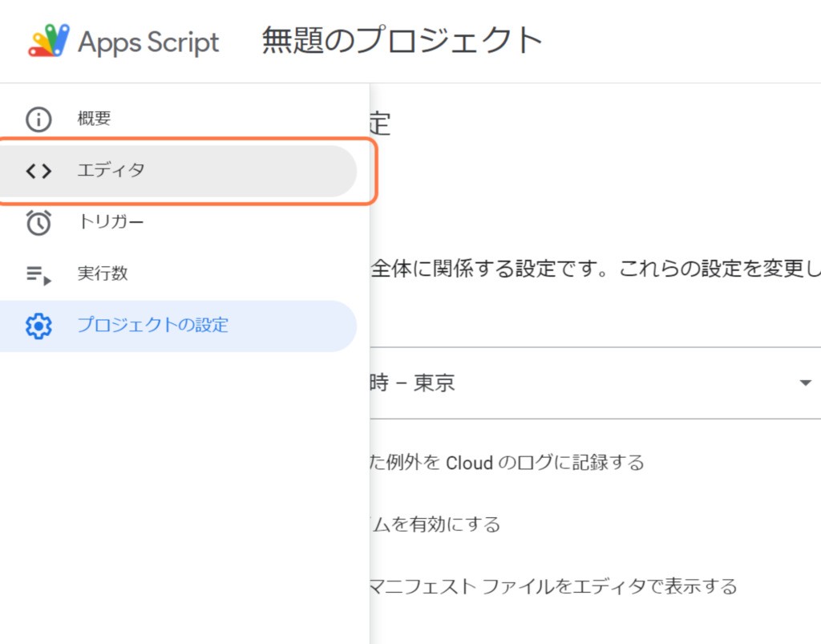821x644 pixels.
Task: Select プロジェクトの設定 in the sidebar
Action: (x=178, y=326)
